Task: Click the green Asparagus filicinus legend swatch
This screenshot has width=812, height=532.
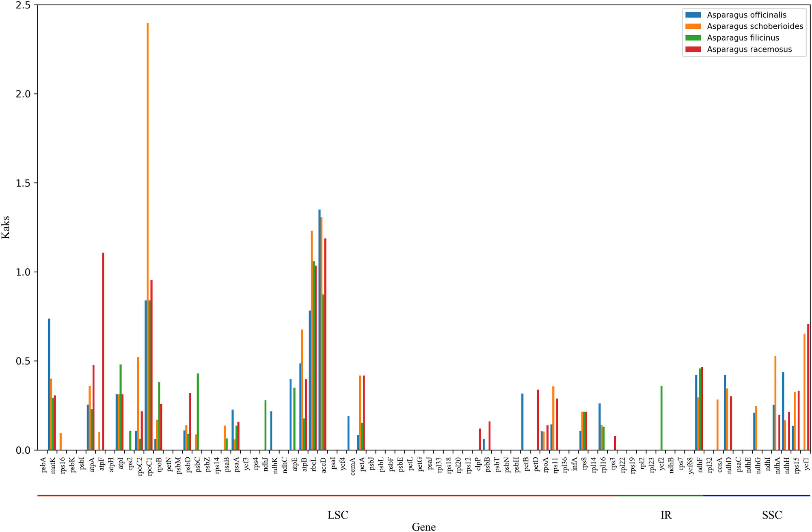Action: pyautogui.click(x=693, y=38)
